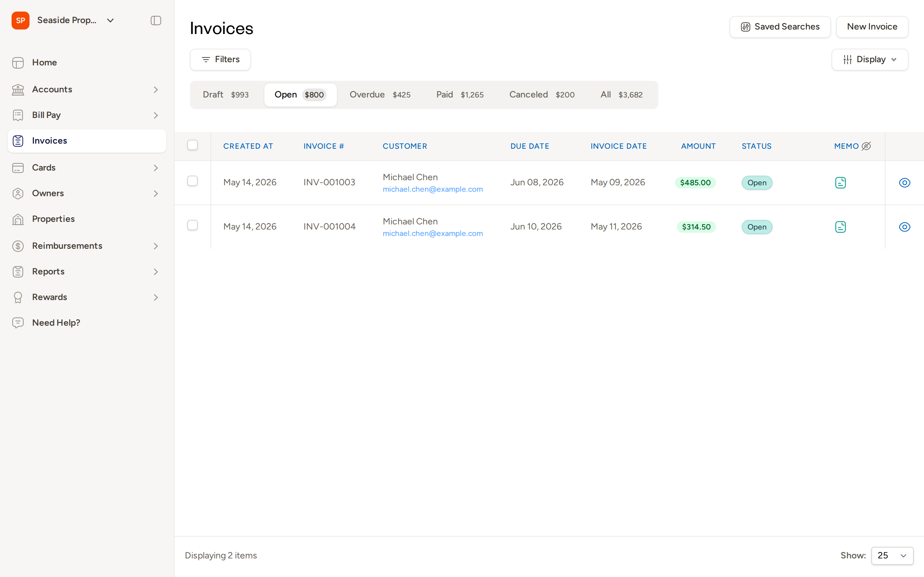Switch to the Paid invoices tab
This screenshot has width=924, height=577.
(460, 95)
